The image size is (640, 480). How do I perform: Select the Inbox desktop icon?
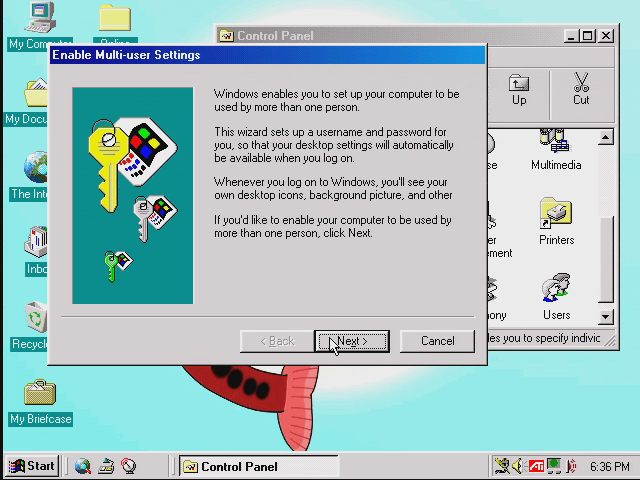(36, 251)
